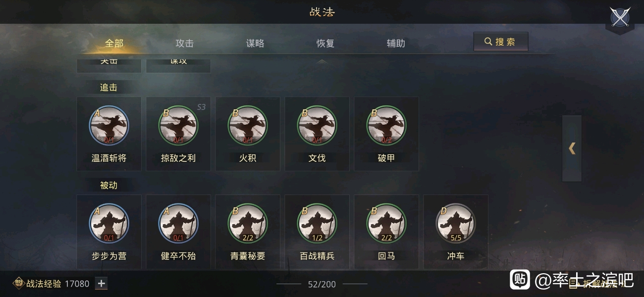Select the 文伐 tactic icon
This screenshot has width=644, height=297.
[x=317, y=125]
